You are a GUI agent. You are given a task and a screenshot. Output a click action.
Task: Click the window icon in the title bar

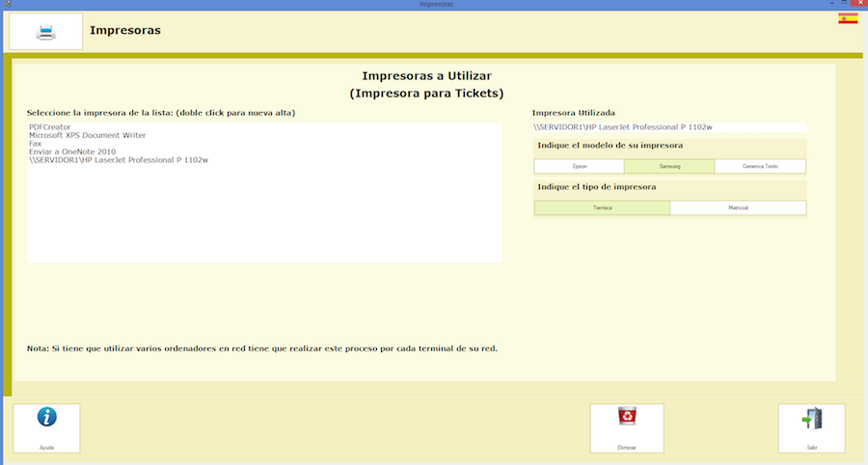click(x=6, y=5)
